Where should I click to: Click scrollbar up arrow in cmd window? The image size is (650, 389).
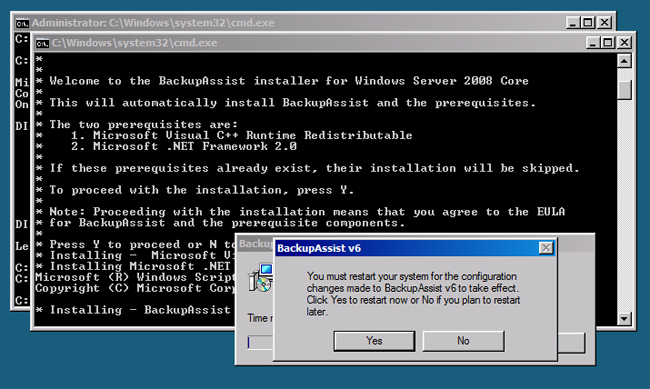coord(624,61)
